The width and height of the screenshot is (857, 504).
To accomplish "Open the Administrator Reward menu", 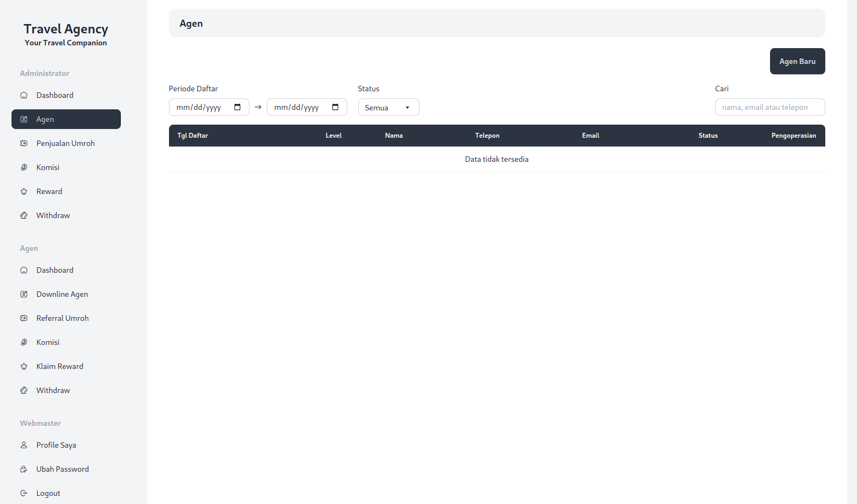I will click(49, 191).
